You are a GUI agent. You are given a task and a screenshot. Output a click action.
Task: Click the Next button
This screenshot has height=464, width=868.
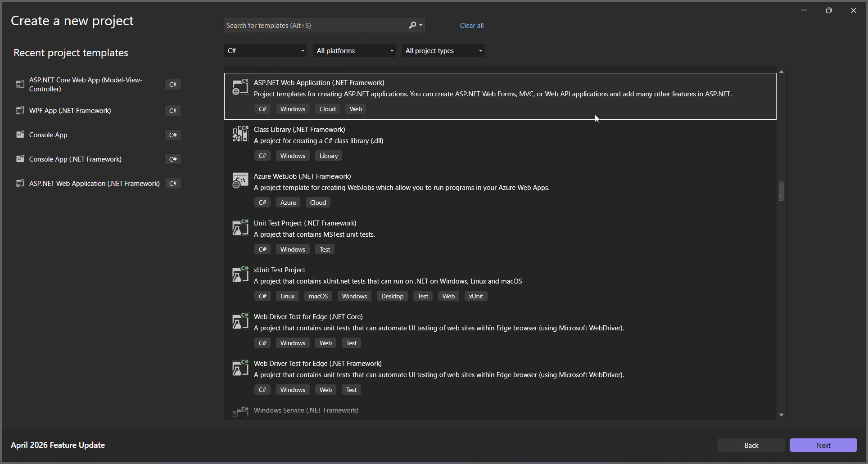pos(823,445)
